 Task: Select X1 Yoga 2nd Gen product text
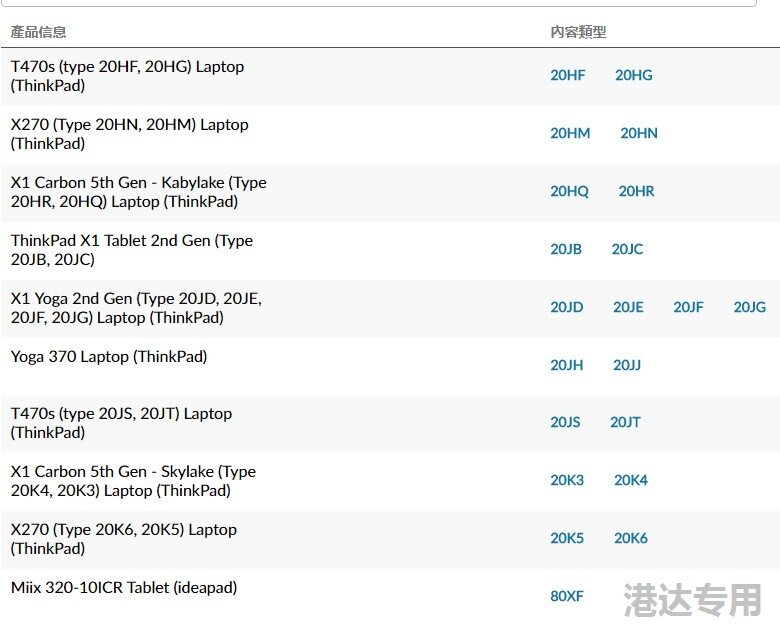[136, 308]
